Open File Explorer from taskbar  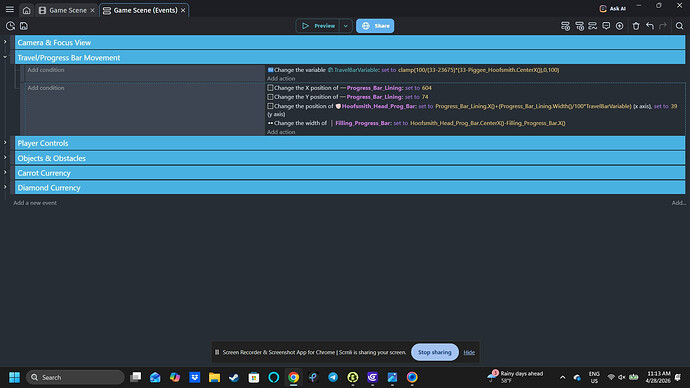click(x=214, y=377)
